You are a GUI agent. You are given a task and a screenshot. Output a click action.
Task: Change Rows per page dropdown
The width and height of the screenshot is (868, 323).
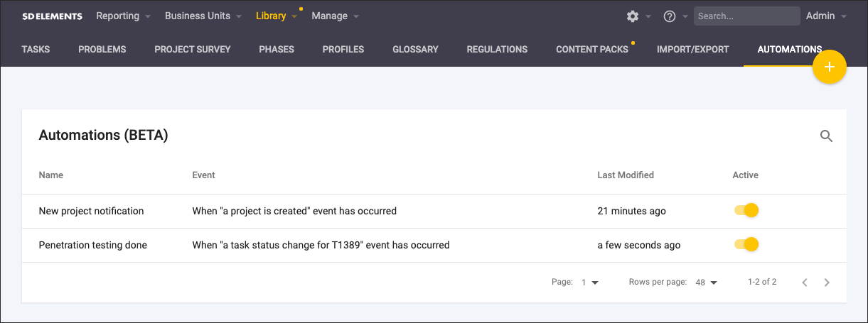pyautogui.click(x=707, y=283)
